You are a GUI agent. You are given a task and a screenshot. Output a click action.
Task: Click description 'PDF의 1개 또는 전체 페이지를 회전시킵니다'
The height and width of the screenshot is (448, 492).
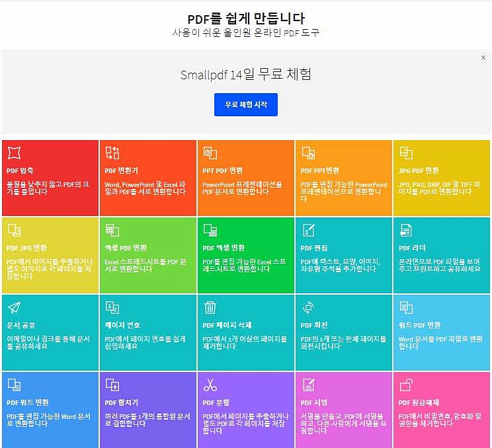[x=343, y=343]
